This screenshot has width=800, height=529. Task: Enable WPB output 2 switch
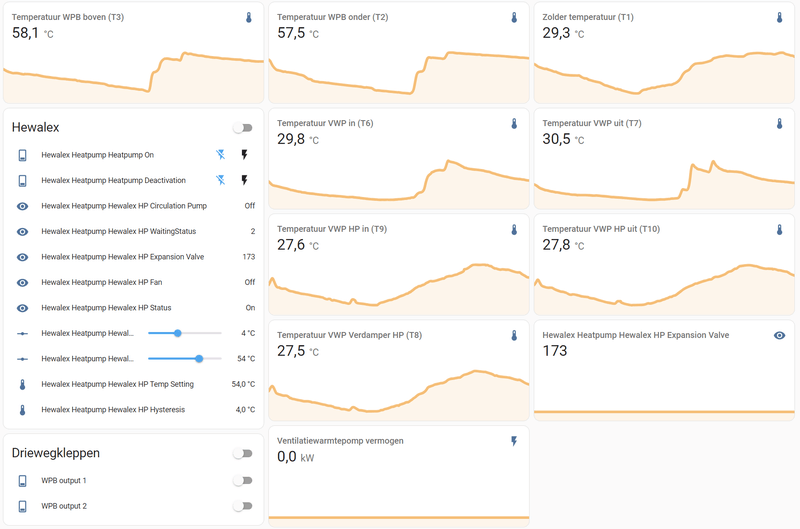tap(242, 506)
